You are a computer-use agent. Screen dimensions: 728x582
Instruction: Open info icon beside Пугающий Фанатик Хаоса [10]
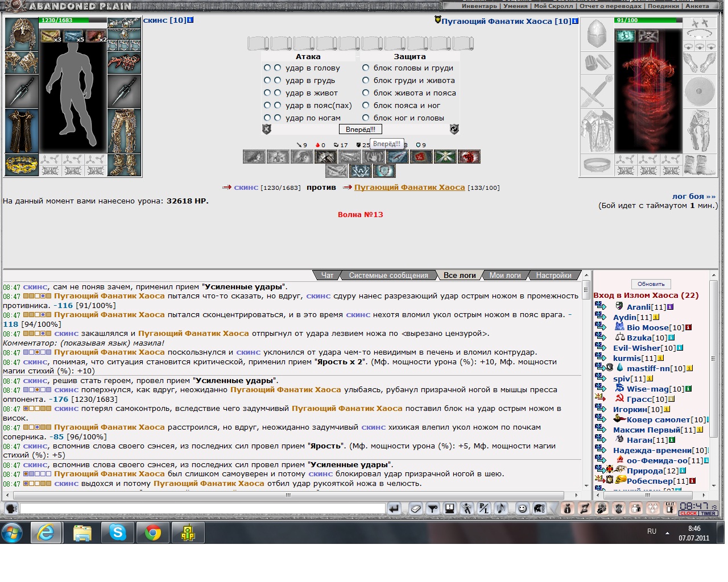[575, 21]
